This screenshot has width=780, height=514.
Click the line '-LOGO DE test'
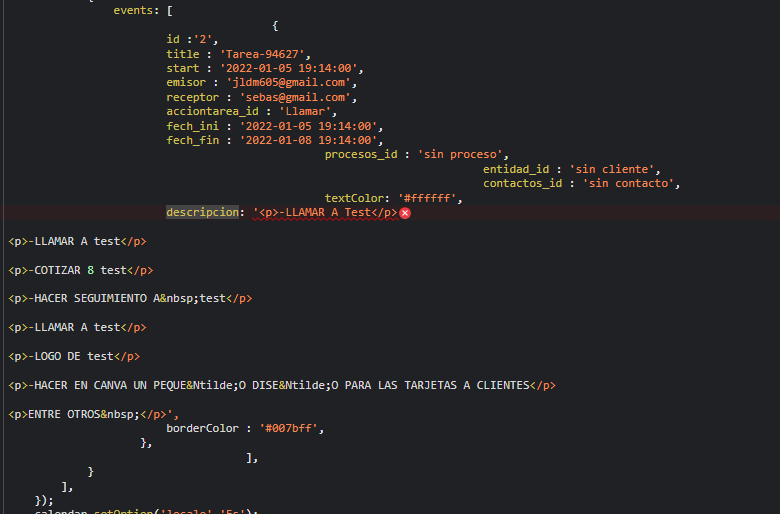[x=74, y=356]
